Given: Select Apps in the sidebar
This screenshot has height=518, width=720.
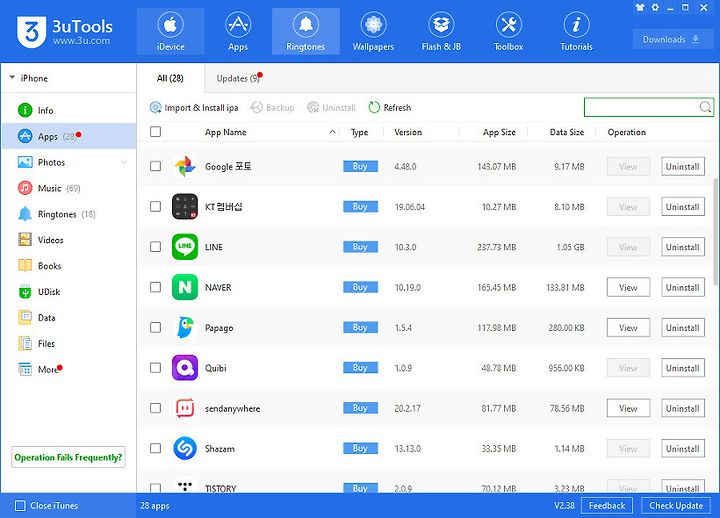Looking at the screenshot, I should [x=69, y=136].
